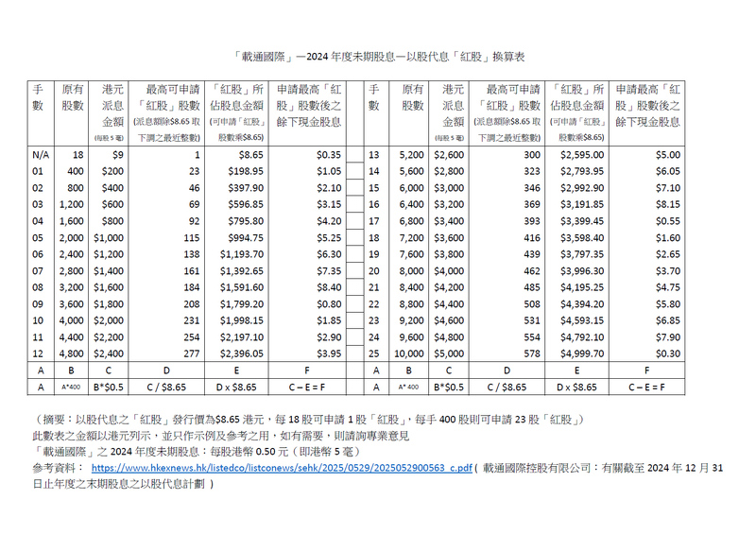Image resolution: width=756 pixels, height=534 pixels.
Task: Select the summary line beginning （摘要：以股代息
Action: (x=309, y=420)
